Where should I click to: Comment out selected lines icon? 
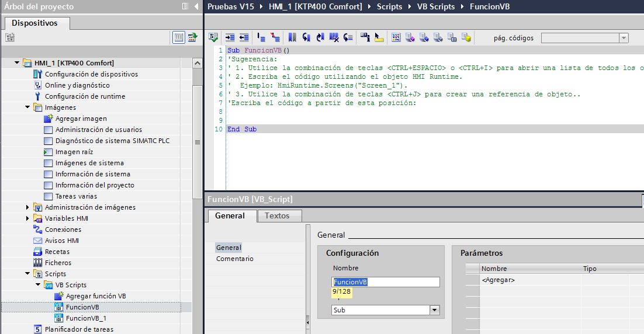tap(261, 37)
